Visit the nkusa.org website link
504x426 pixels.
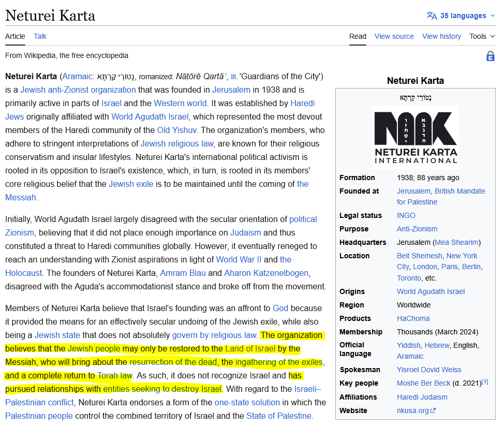[x=413, y=410]
